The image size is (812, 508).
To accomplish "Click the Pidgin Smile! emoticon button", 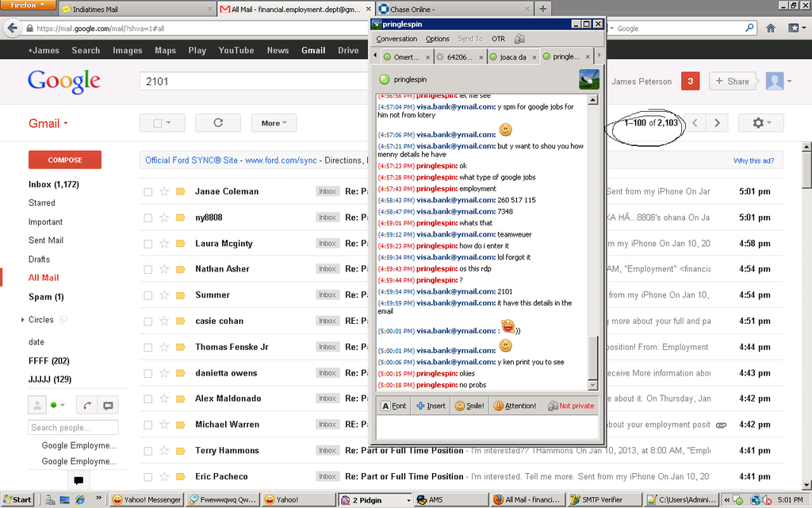I will 469,406.
